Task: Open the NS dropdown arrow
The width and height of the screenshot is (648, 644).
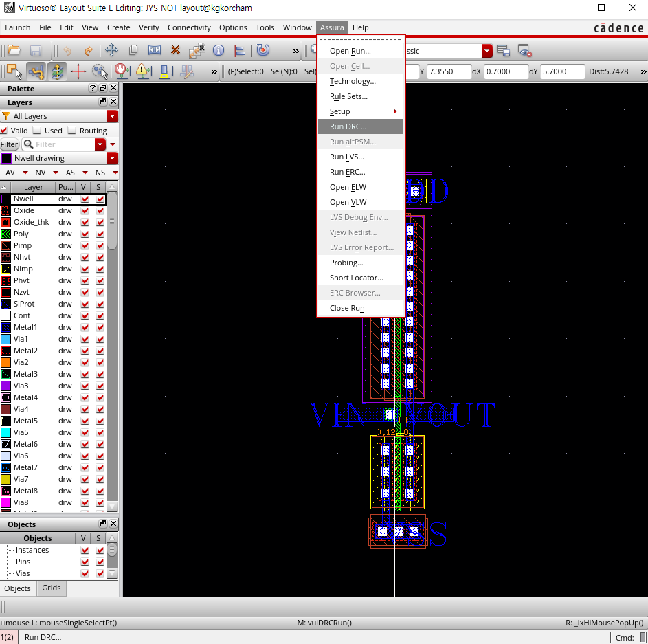Action: point(115,173)
